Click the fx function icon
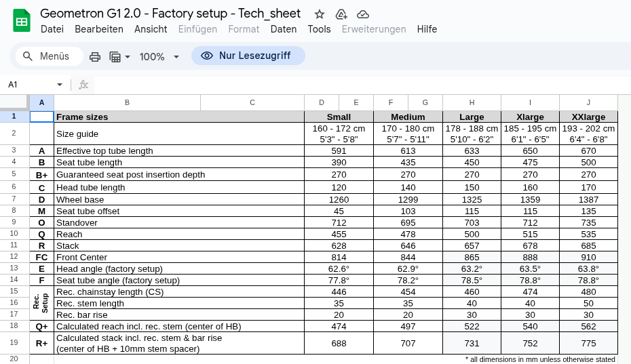The height and width of the screenshot is (364, 631). [83, 85]
